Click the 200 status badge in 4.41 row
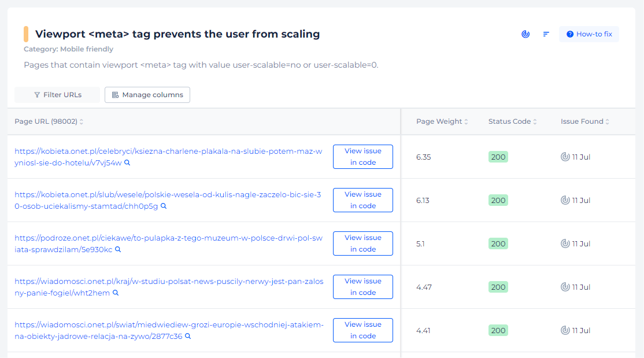Screen dimensions: 644x358 498,330
